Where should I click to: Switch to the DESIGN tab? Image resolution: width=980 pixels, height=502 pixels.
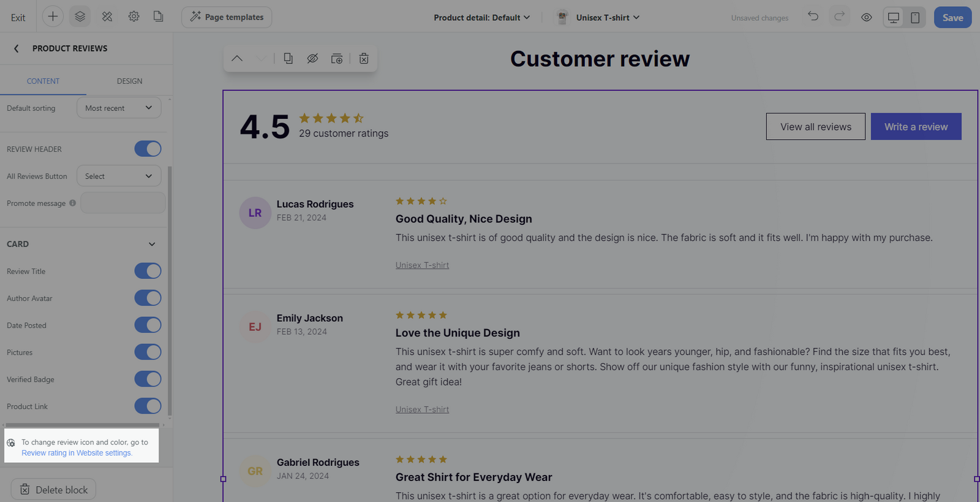coord(129,81)
